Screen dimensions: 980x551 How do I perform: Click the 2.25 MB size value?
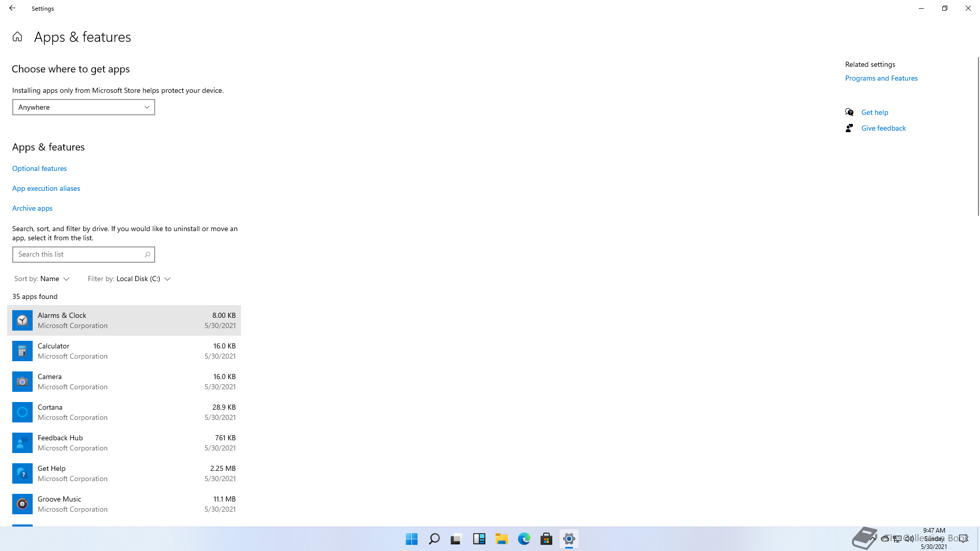223,468
